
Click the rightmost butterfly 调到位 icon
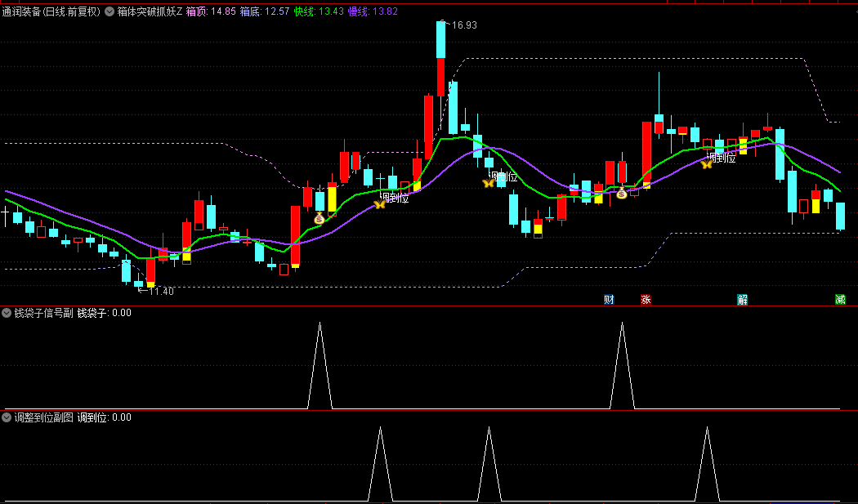(707, 164)
